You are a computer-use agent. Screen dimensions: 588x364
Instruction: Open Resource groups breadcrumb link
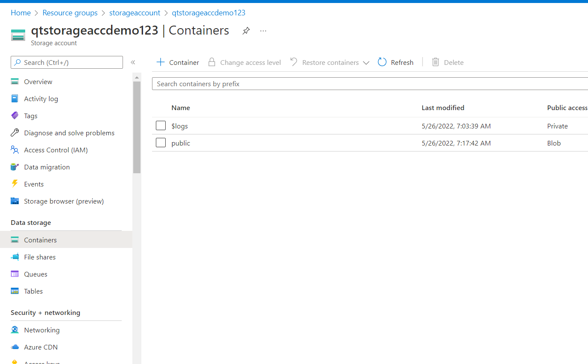pos(70,13)
